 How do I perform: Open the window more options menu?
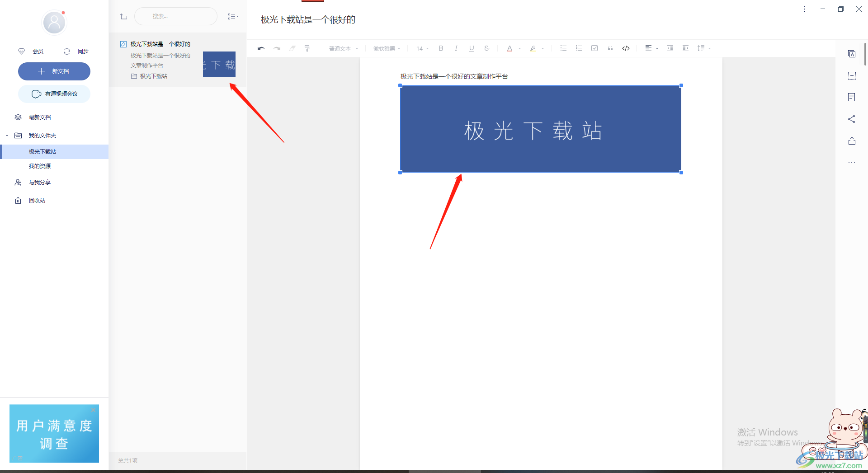(805, 9)
